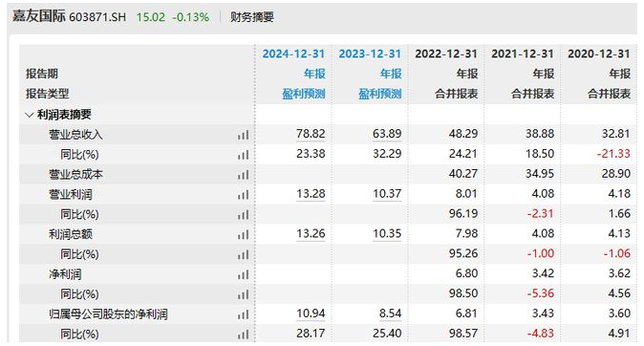
Task: Click the 嘉友国际 stock name
Action: (x=38, y=16)
